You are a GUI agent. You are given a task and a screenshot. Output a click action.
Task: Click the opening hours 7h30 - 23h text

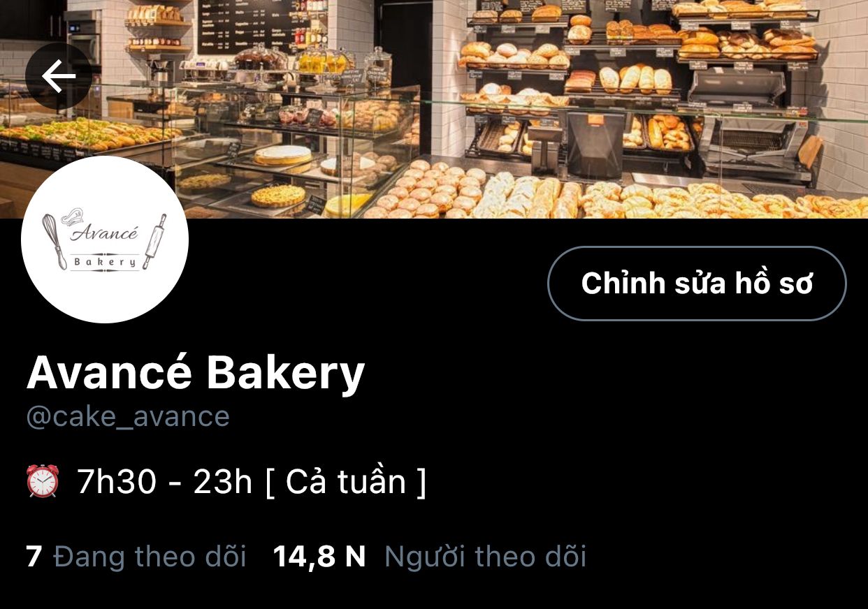pos(164,482)
